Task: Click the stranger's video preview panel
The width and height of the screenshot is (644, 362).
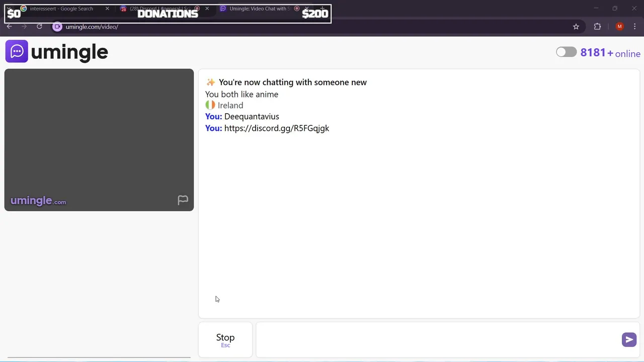Action: (x=99, y=140)
